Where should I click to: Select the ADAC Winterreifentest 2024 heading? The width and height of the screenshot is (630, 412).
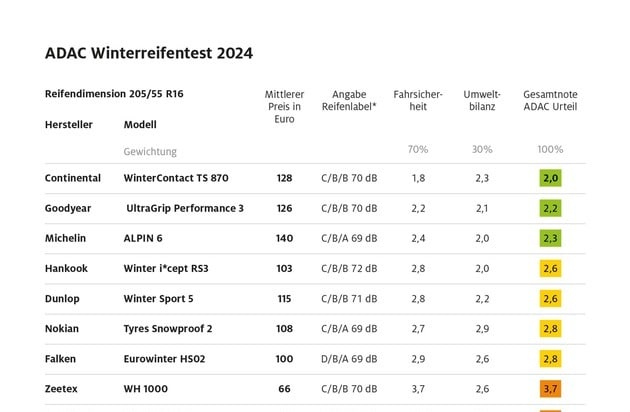click(149, 53)
